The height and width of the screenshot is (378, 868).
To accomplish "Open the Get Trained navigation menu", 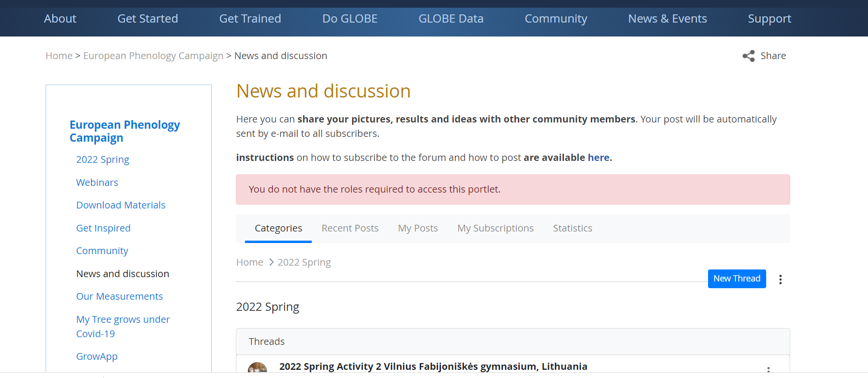I will point(250,19).
